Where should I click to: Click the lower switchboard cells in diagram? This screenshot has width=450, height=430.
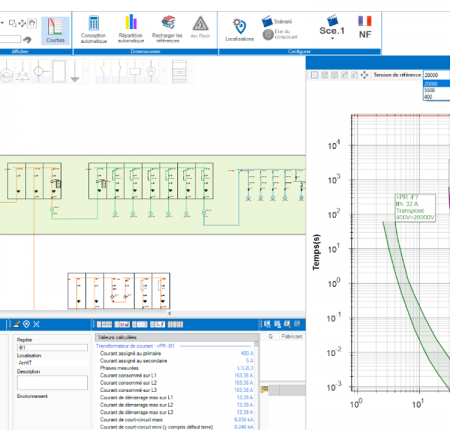coord(119,291)
